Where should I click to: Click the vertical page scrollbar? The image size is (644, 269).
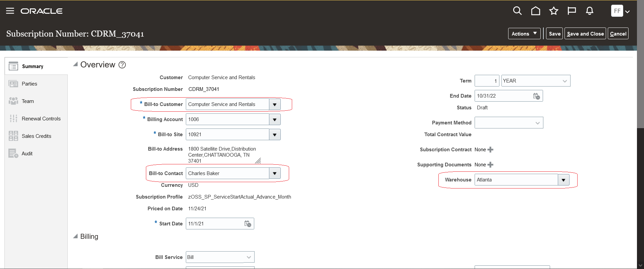click(x=640, y=64)
